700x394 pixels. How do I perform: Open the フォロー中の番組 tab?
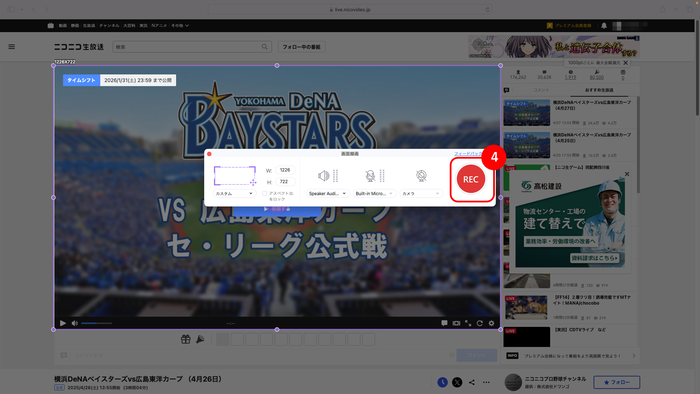pyautogui.click(x=301, y=47)
